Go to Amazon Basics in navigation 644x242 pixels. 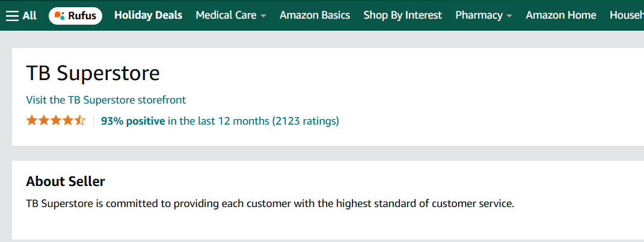click(315, 16)
